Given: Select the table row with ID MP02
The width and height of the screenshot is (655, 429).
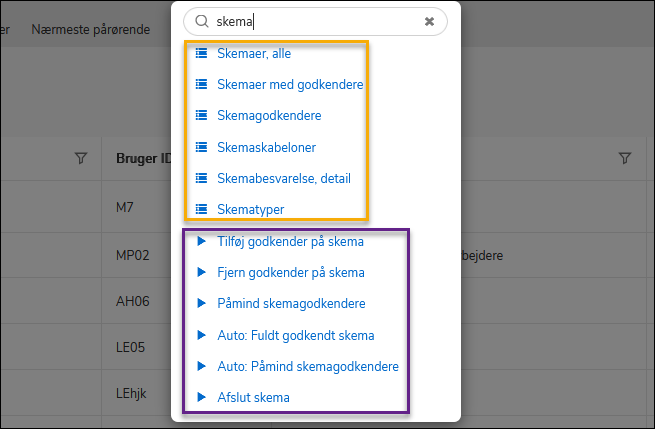Looking at the screenshot, I should click(132, 256).
